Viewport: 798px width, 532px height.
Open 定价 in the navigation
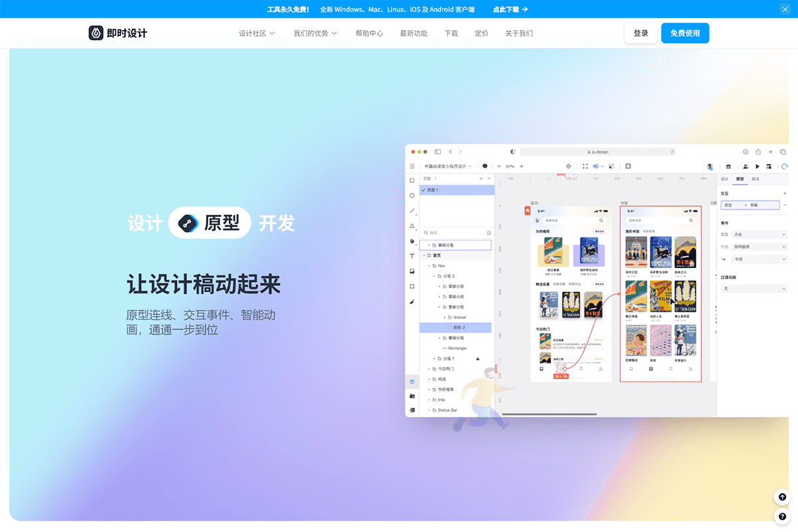pos(481,33)
